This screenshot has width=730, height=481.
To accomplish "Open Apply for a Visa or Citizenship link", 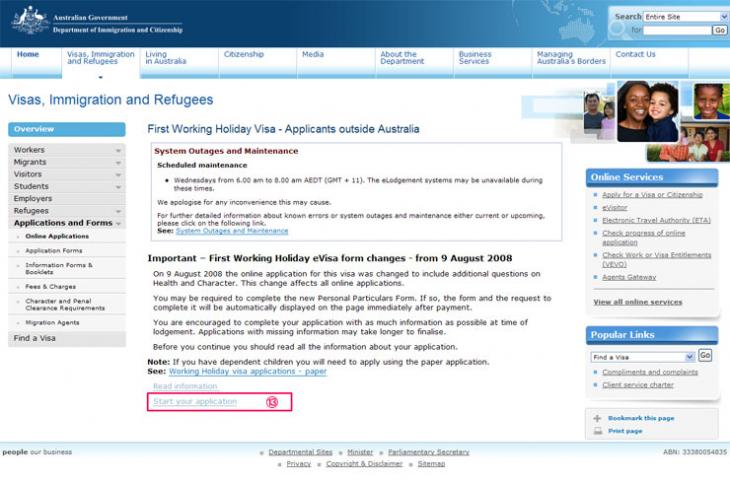I will click(x=652, y=195).
